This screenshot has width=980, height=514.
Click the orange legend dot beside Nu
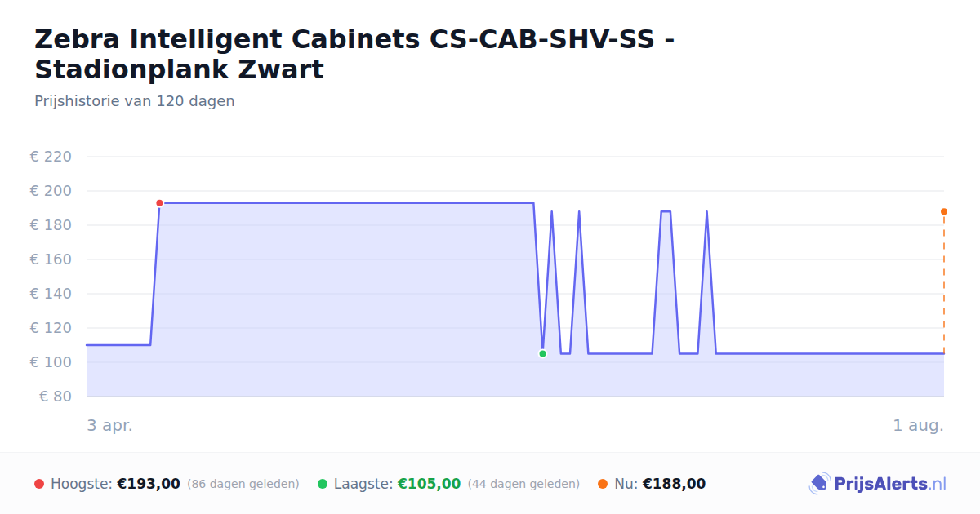tap(603, 484)
